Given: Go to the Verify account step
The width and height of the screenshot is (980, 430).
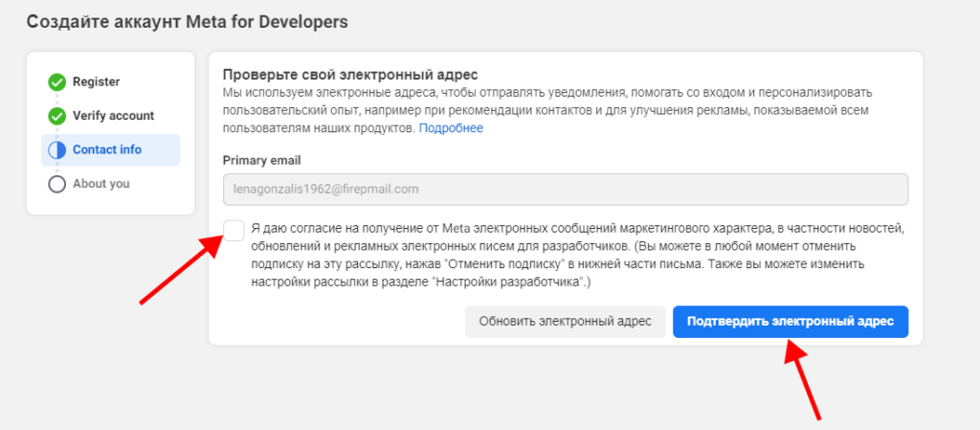Looking at the screenshot, I should 113,116.
